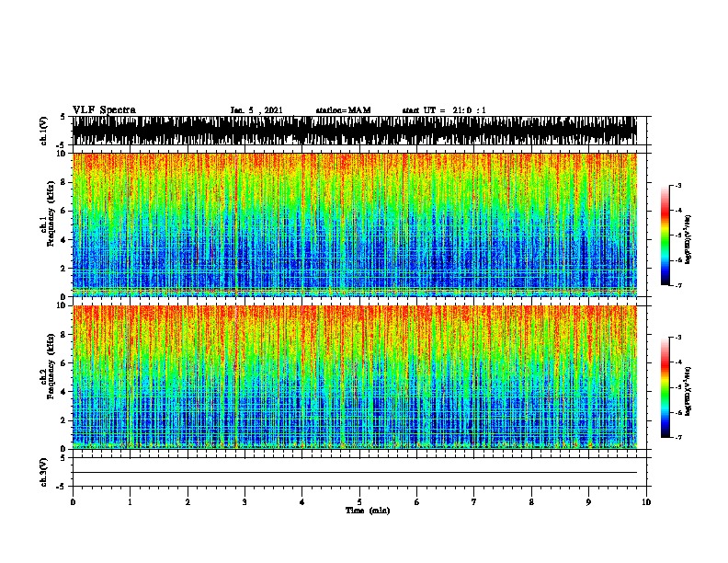Click the ch.2 frequency tick "10"
This screenshot has height=563, width=728.
click(x=62, y=305)
